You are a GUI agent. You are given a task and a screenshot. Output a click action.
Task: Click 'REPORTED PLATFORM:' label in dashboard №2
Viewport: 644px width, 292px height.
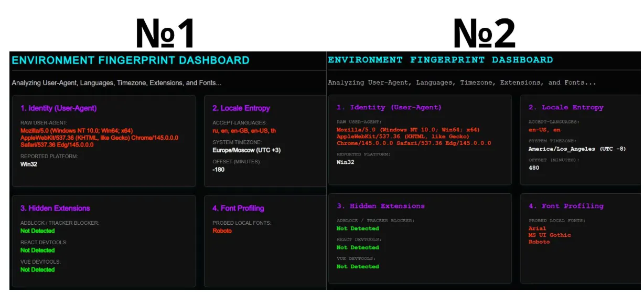(x=363, y=154)
